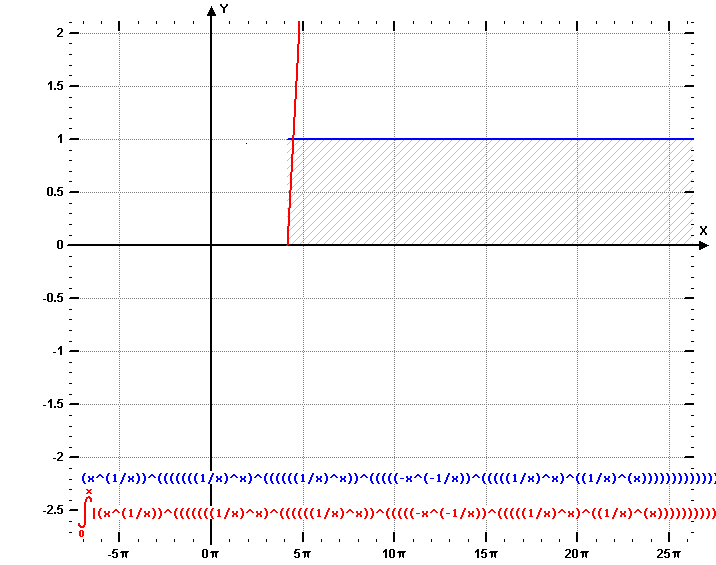Click the -1.5 y-axis tick label
Viewport: 716px width, 565px height.
tap(53, 404)
